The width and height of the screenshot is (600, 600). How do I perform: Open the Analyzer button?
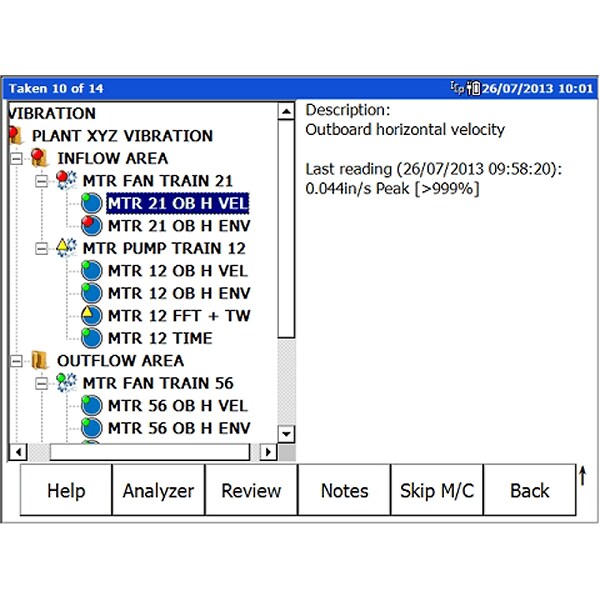pyautogui.click(x=158, y=490)
